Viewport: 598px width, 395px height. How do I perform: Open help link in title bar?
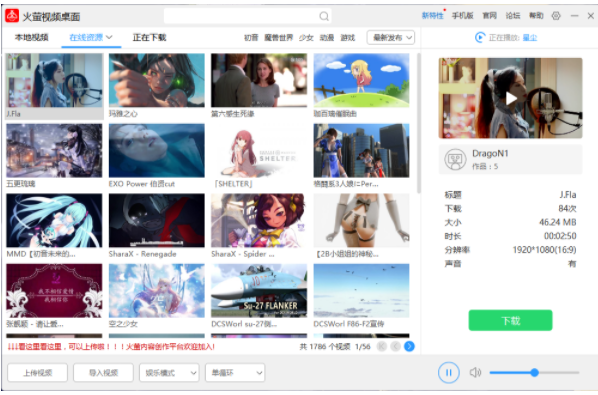pyautogui.click(x=536, y=16)
